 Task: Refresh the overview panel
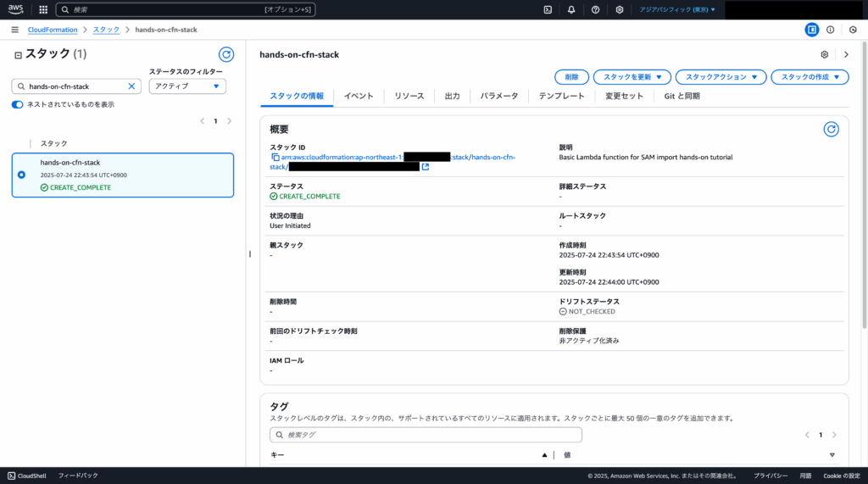(x=831, y=129)
